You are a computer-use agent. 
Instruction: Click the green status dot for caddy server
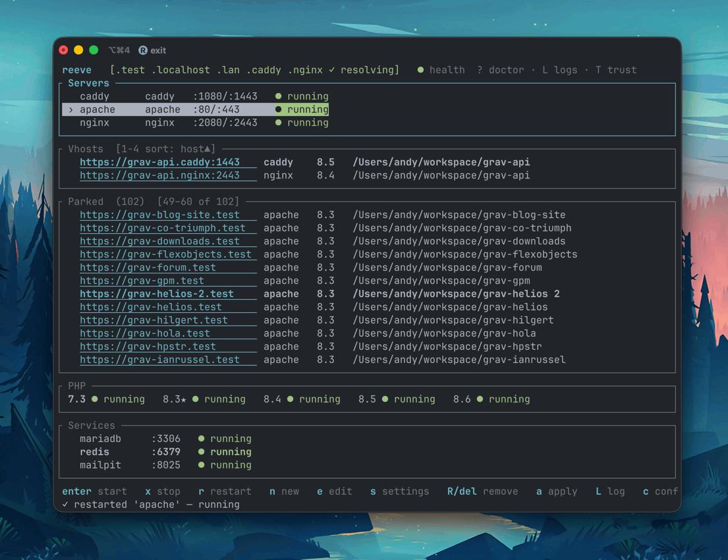[278, 96]
